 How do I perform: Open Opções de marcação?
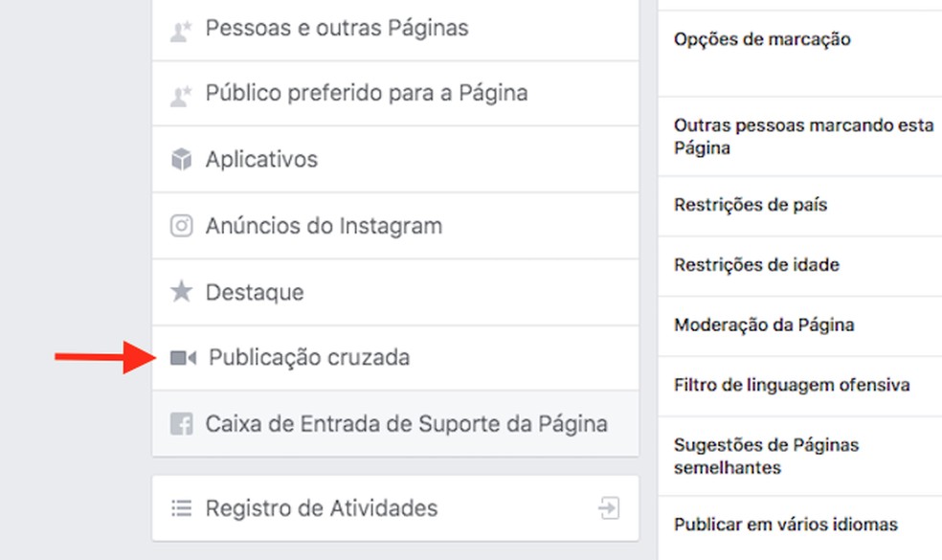pyautogui.click(x=762, y=40)
